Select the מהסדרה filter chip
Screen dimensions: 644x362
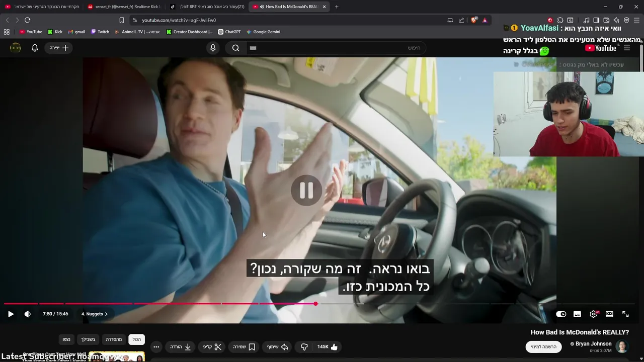tap(114, 339)
